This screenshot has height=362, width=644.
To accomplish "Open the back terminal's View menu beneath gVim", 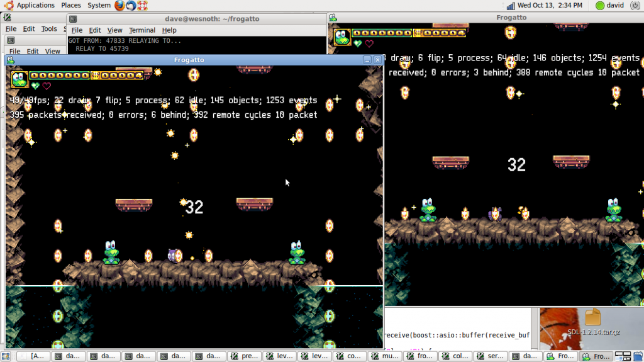I will coord(53,52).
